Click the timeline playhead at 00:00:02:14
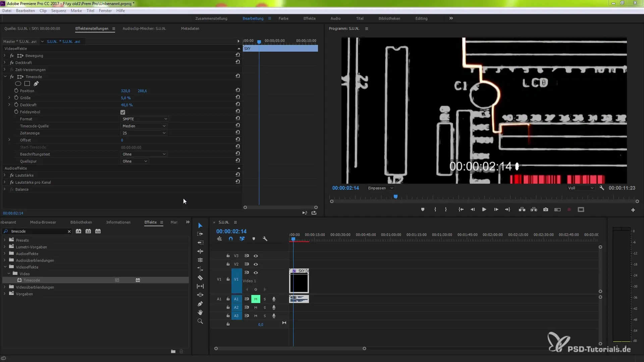Image resolution: width=644 pixels, height=362 pixels. tap(293, 239)
